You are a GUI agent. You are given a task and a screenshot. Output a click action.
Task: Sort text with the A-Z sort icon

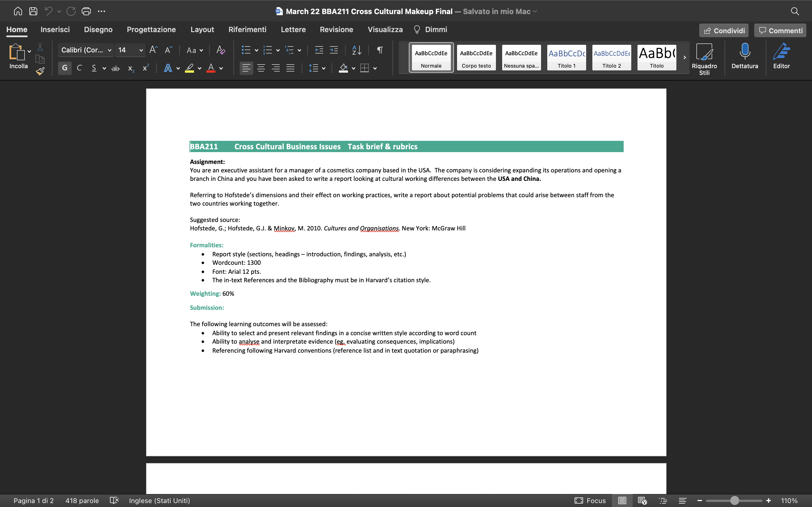(x=357, y=50)
